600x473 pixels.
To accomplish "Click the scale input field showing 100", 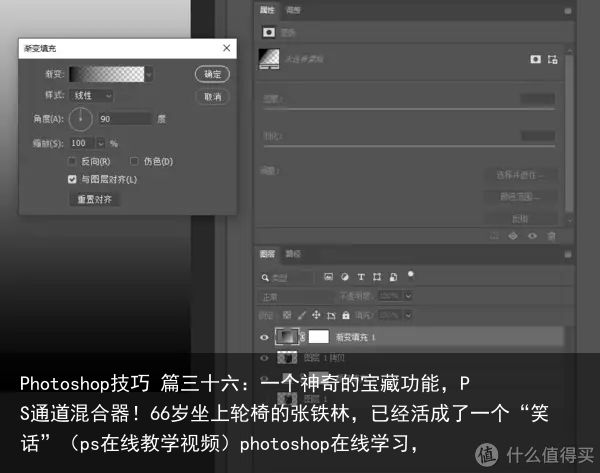I will tap(82, 143).
